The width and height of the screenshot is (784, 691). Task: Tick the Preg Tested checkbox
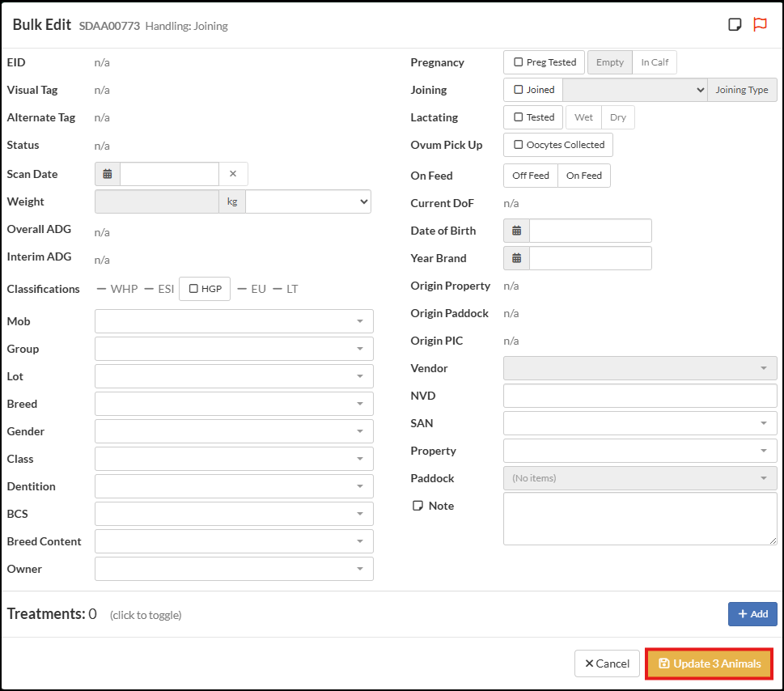(x=519, y=62)
